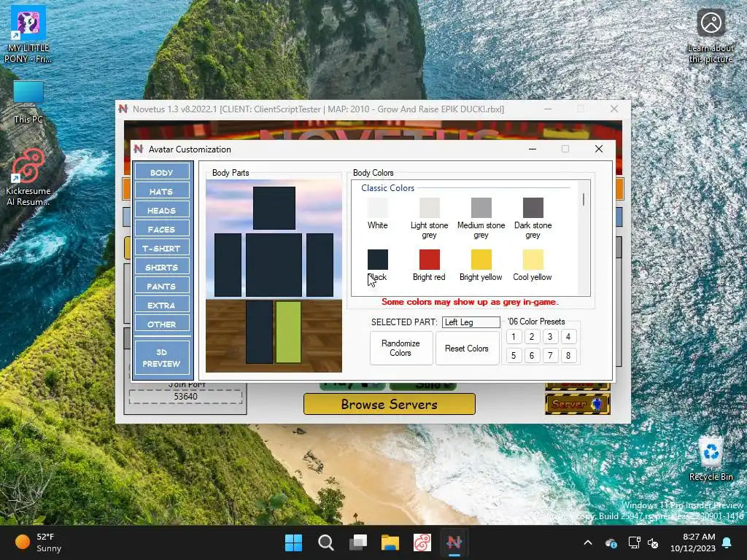
Task: Open the HEADS tab
Action: click(x=161, y=211)
